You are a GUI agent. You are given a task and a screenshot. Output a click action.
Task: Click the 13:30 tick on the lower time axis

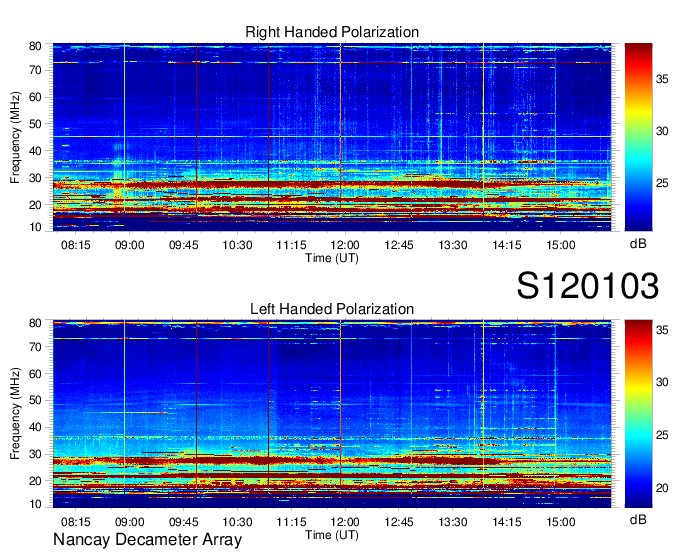(453, 522)
